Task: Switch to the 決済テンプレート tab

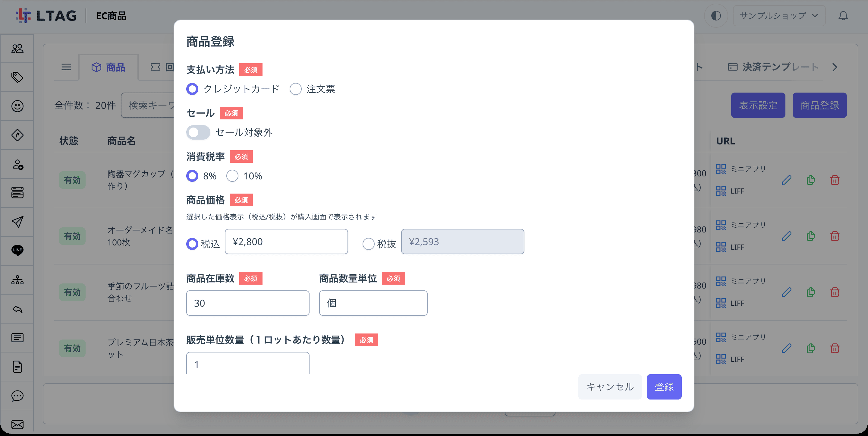Action: [773, 67]
